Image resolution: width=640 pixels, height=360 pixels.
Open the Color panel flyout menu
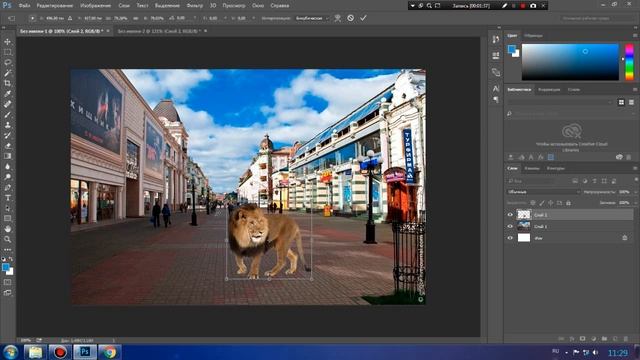pyautogui.click(x=635, y=36)
